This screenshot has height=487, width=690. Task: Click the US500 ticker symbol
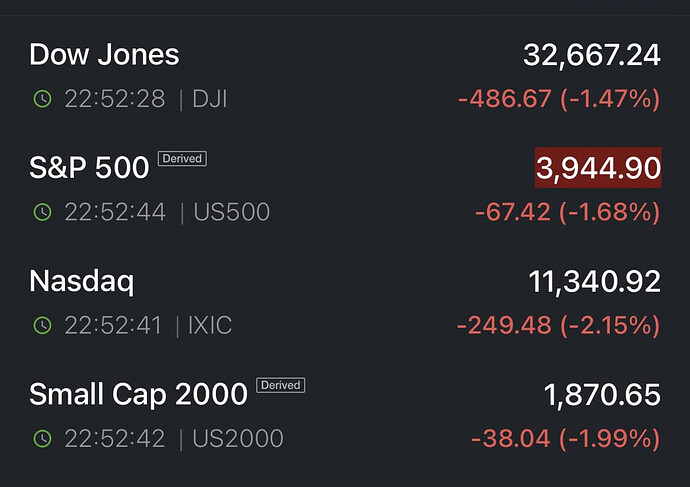coord(232,212)
